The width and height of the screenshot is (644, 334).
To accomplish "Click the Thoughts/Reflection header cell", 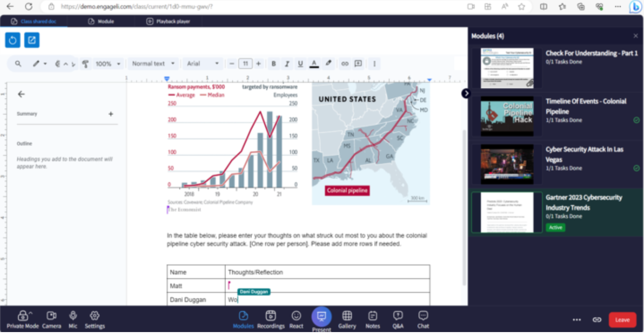I will 327,272.
